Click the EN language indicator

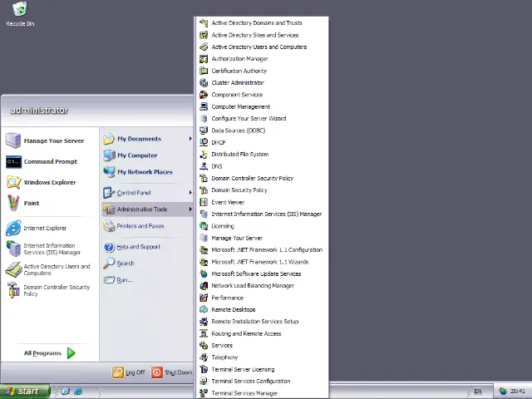tap(478, 392)
